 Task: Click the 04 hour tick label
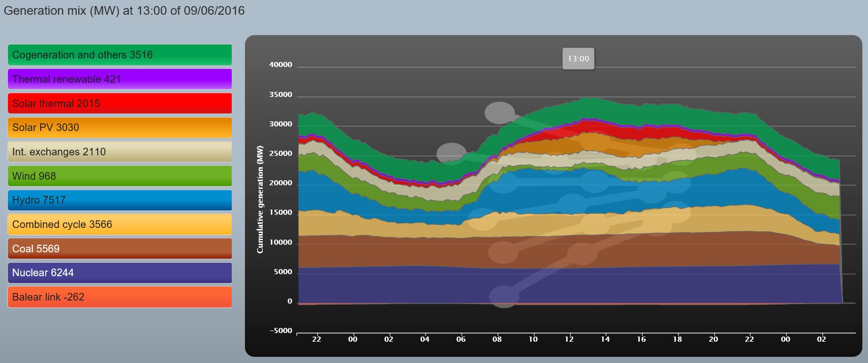(x=425, y=339)
